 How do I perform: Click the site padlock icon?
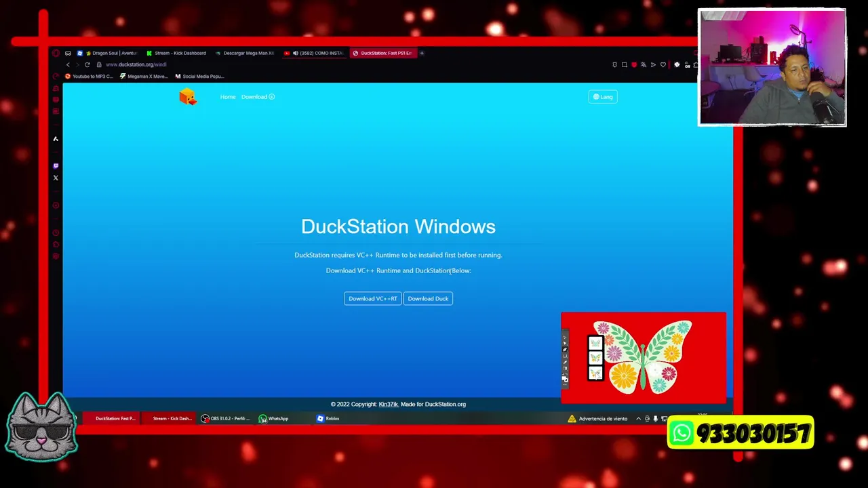(99, 64)
